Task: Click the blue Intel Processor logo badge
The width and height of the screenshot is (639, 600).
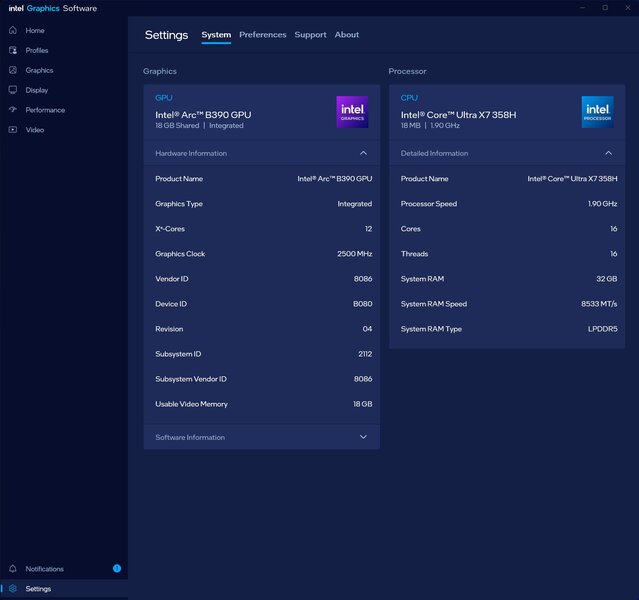Action: coord(597,112)
